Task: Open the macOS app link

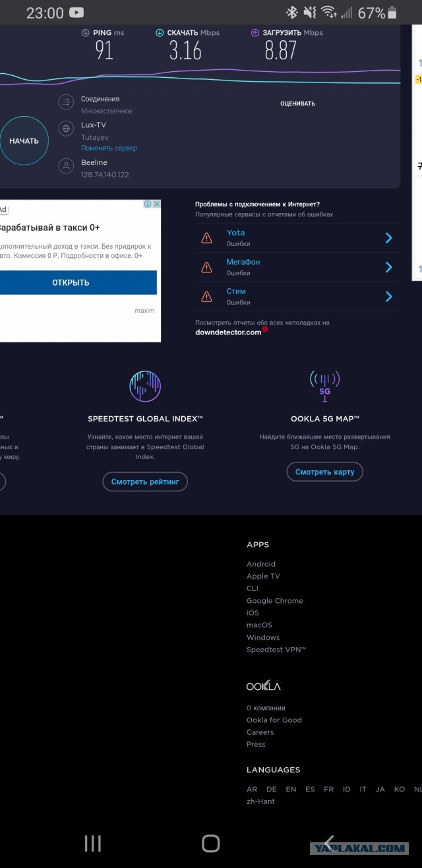Action: click(x=259, y=625)
